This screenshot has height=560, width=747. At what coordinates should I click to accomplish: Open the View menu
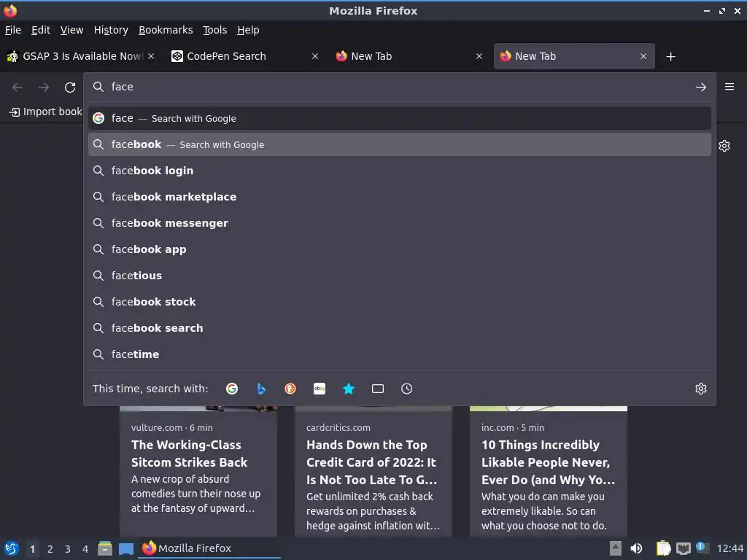point(72,30)
